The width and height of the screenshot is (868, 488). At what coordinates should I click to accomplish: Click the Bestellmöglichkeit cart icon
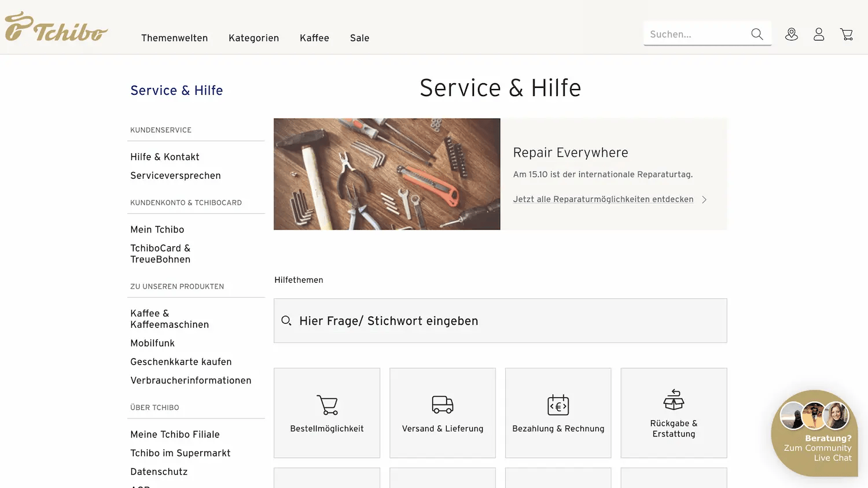(327, 405)
